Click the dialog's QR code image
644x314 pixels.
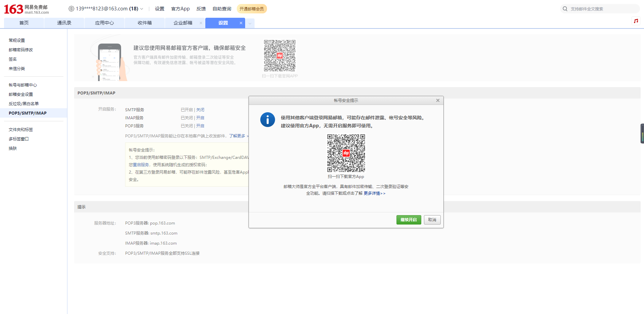(x=346, y=153)
